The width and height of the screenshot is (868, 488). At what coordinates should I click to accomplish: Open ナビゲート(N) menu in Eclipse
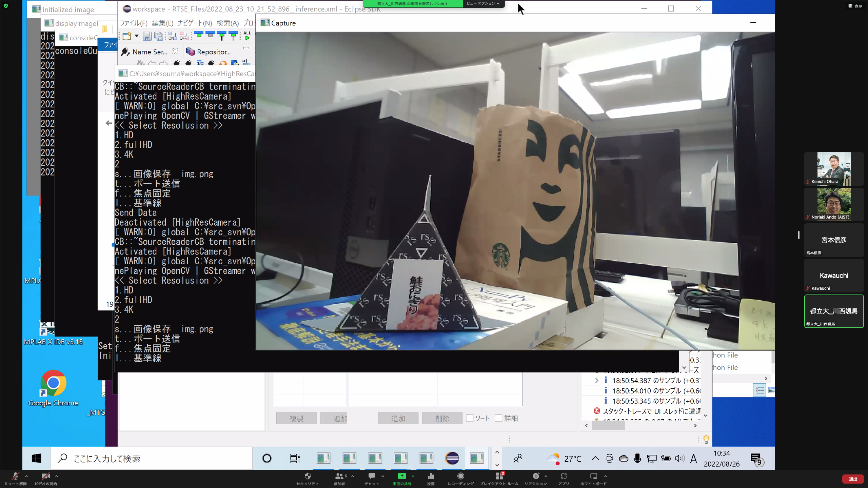195,23
